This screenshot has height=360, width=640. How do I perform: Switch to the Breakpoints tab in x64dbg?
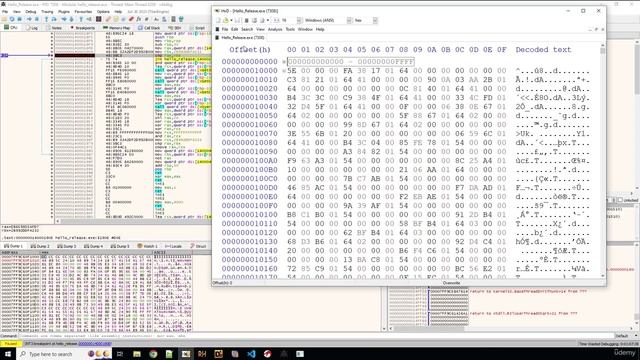[83, 28]
